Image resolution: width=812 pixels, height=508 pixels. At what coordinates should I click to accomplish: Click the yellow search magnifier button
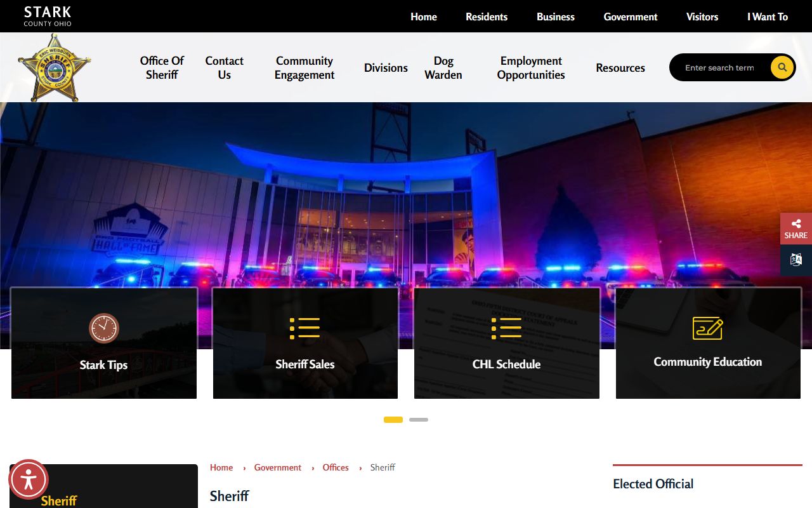click(x=782, y=67)
